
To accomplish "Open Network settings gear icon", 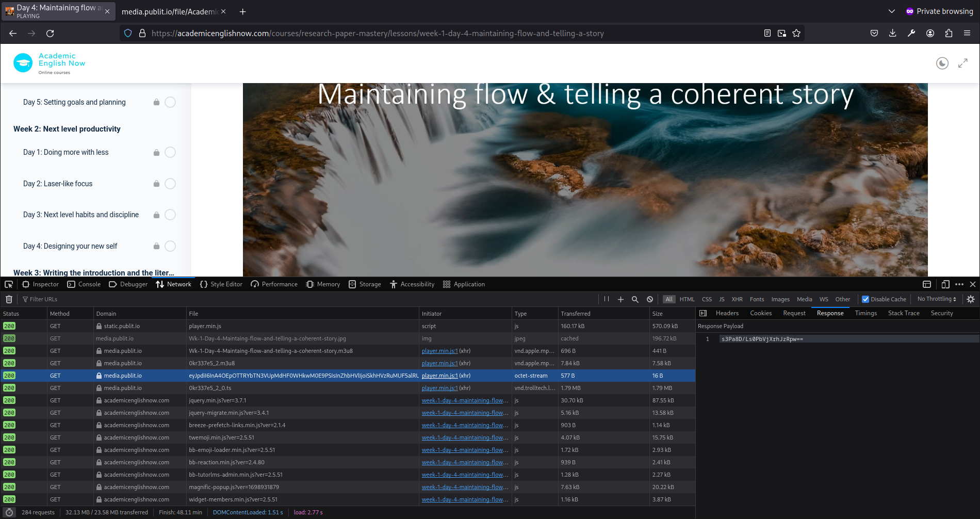I will coord(970,299).
